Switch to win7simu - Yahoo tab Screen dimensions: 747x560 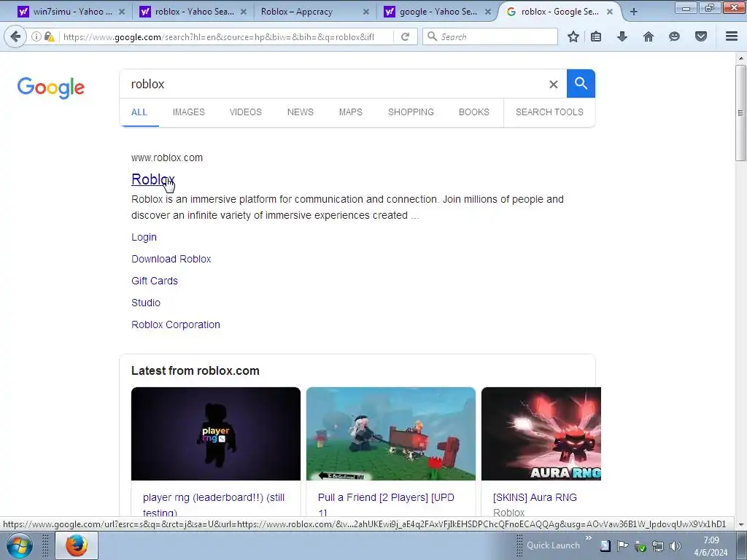(x=72, y=12)
